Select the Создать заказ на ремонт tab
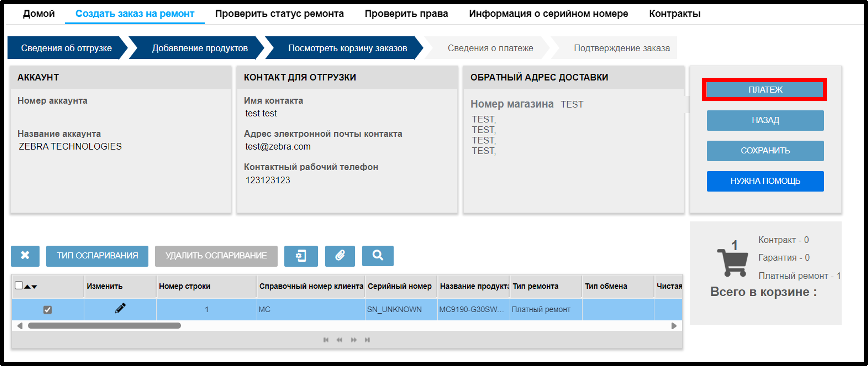The width and height of the screenshot is (868, 366). (x=135, y=14)
